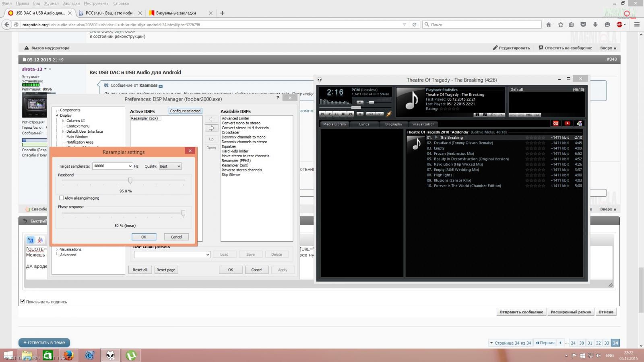Click the Reset page button
Image resolution: width=644 pixels, height=362 pixels.
(x=166, y=270)
